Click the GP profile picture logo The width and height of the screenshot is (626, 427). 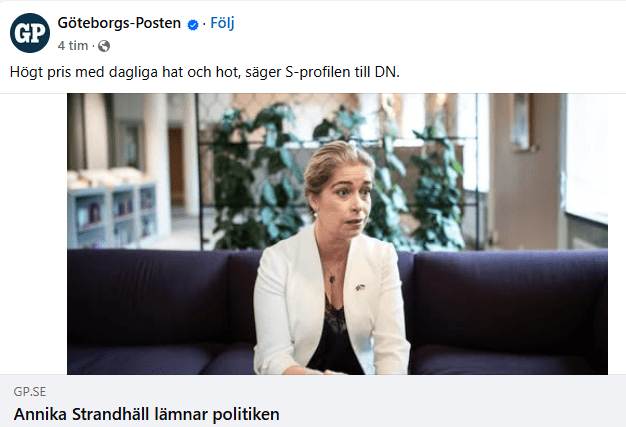pos(29,33)
